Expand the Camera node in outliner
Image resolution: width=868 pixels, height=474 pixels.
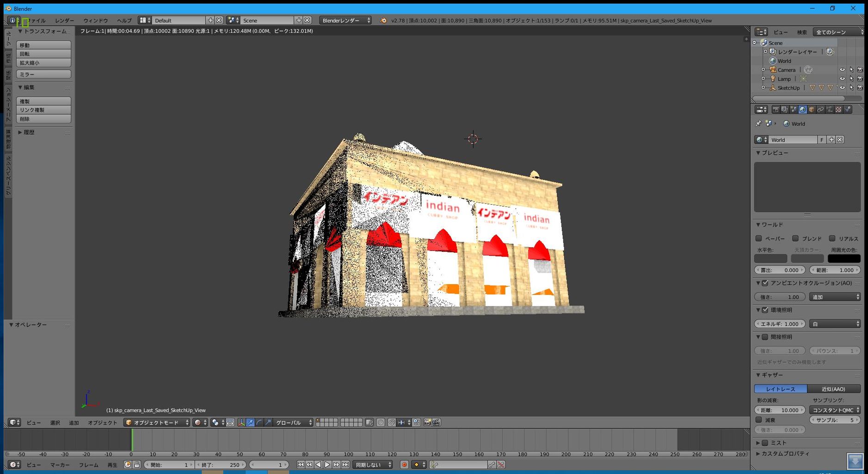pyautogui.click(x=763, y=70)
